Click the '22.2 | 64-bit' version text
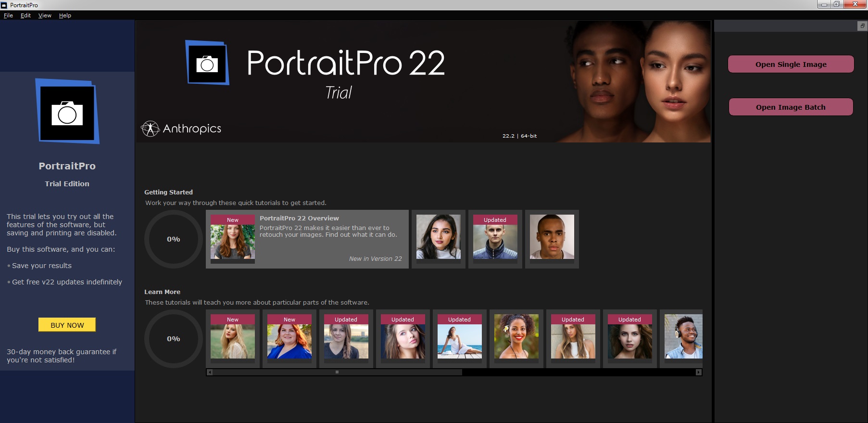 [519, 136]
